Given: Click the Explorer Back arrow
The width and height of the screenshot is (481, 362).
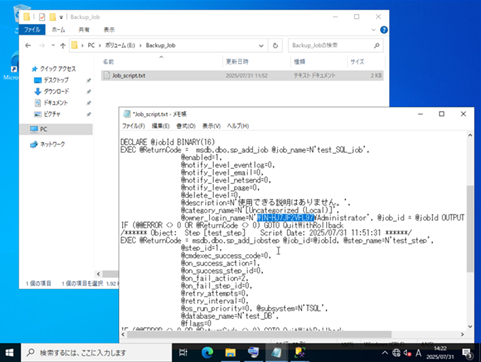Looking at the screenshot, I should click(x=28, y=45).
